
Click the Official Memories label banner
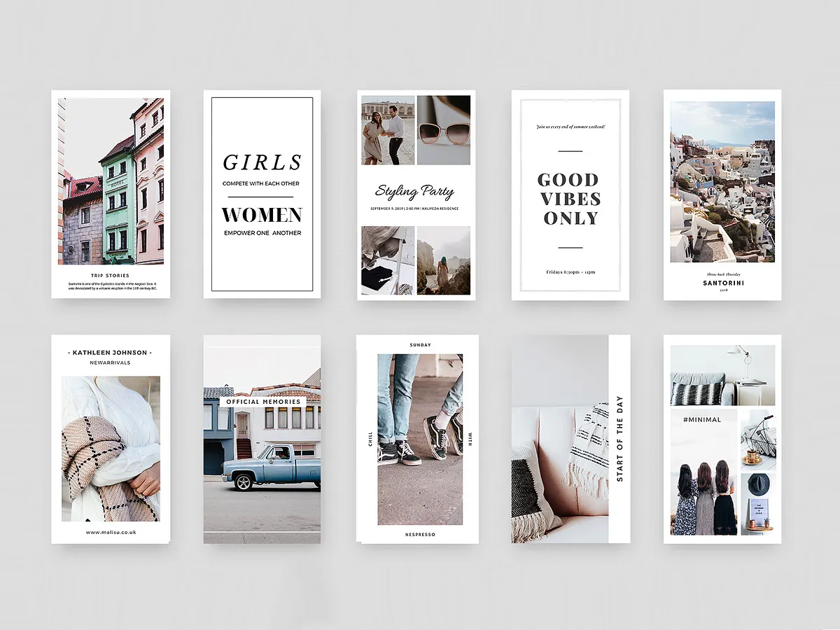click(x=262, y=402)
